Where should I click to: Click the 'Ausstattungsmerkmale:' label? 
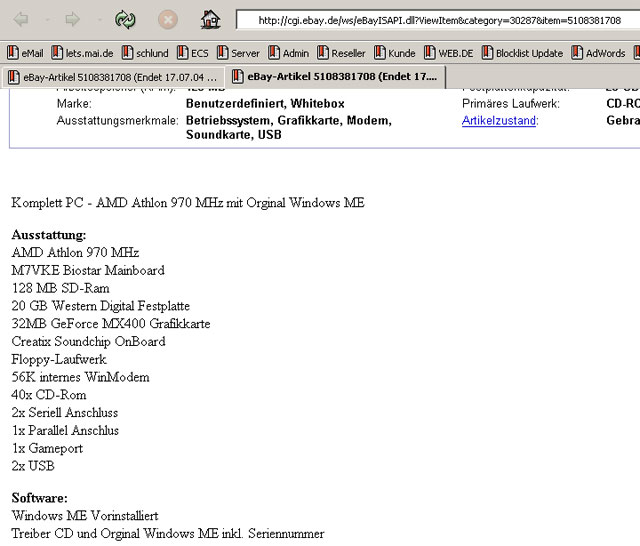[118, 121]
